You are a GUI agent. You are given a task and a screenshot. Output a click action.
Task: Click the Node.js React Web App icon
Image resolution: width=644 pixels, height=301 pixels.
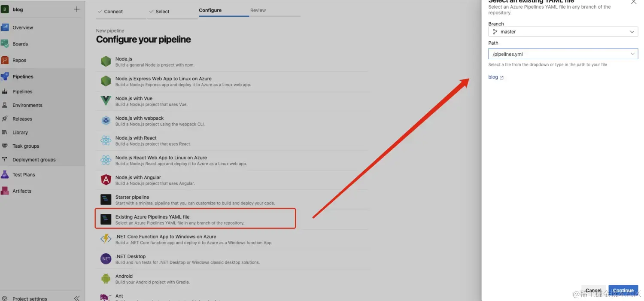pos(106,160)
